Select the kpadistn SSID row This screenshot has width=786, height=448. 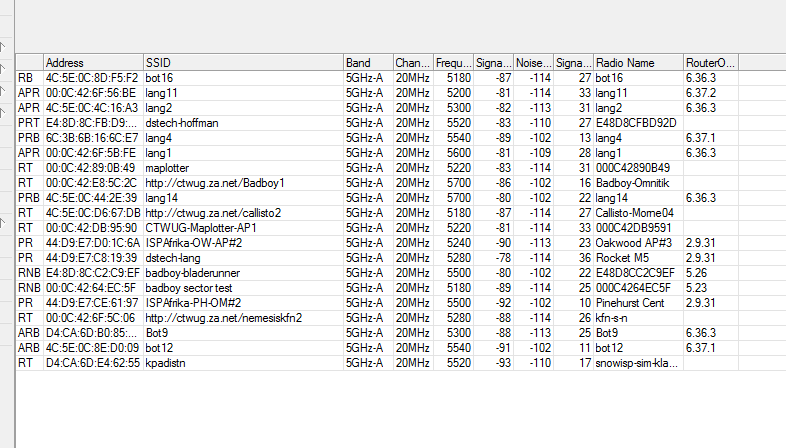165,363
